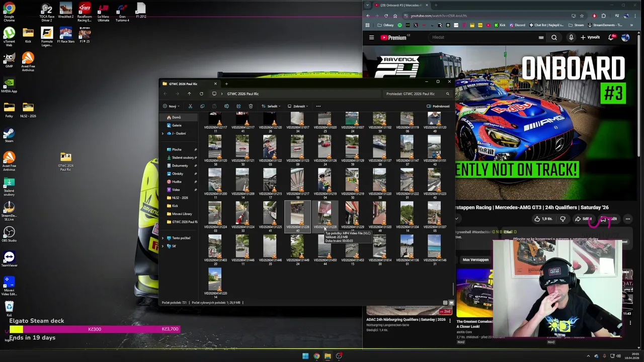Refresh the File Explorer folder view

pos(201,94)
